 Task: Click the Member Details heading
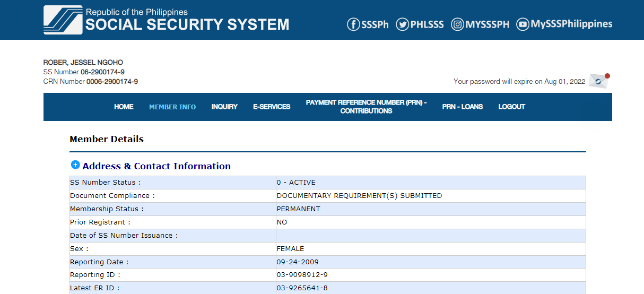107,140
